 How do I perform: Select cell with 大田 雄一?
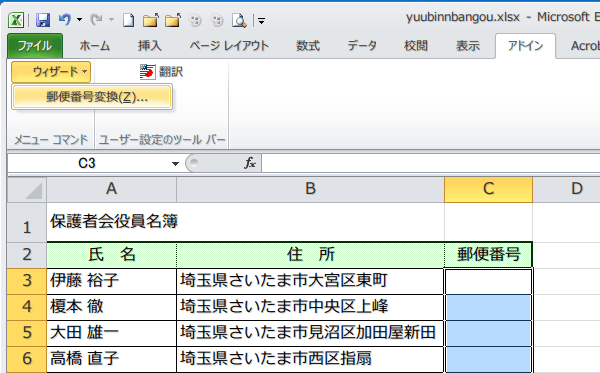pyautogui.click(x=111, y=333)
